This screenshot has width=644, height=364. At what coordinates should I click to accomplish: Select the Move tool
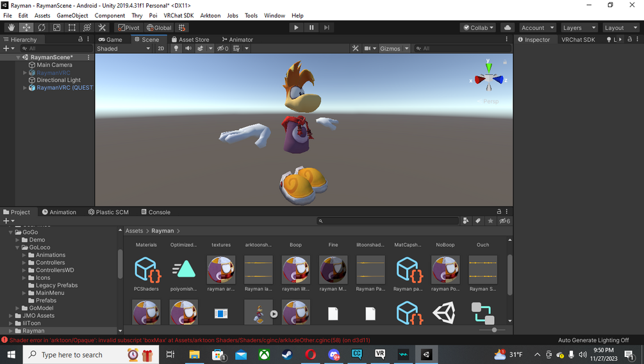26,28
